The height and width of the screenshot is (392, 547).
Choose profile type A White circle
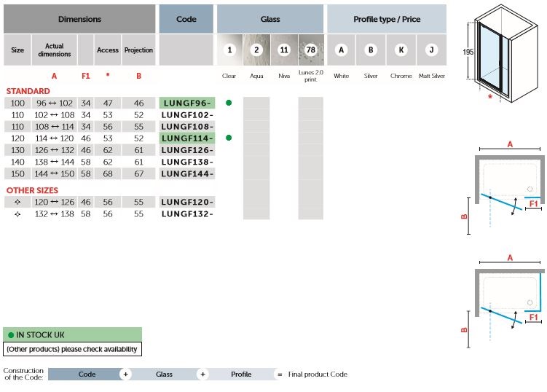pos(341,50)
